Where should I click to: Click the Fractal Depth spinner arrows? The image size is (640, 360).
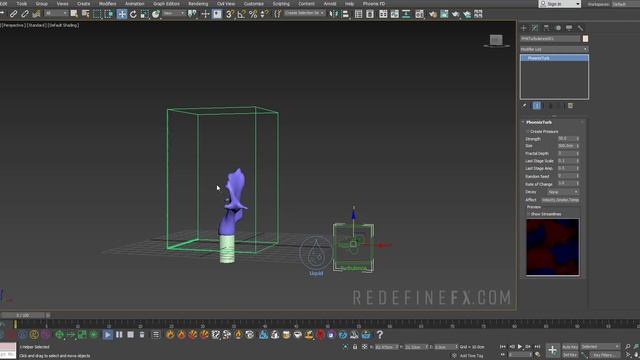[578, 153]
